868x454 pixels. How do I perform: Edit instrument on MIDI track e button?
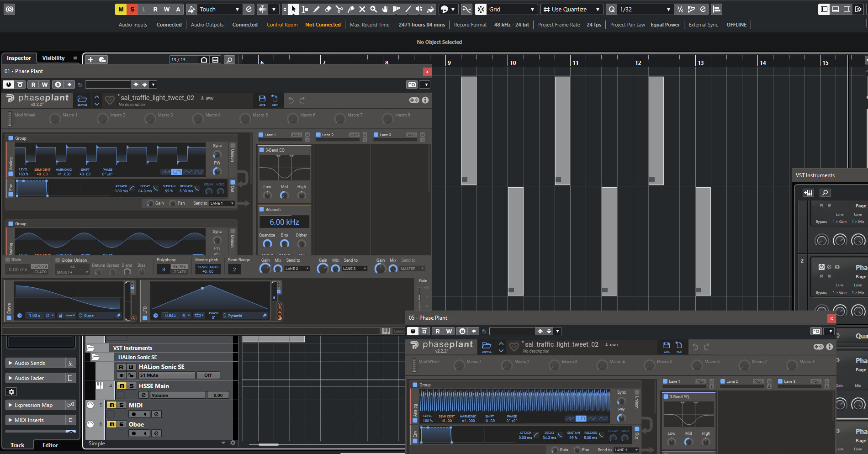coord(156,414)
